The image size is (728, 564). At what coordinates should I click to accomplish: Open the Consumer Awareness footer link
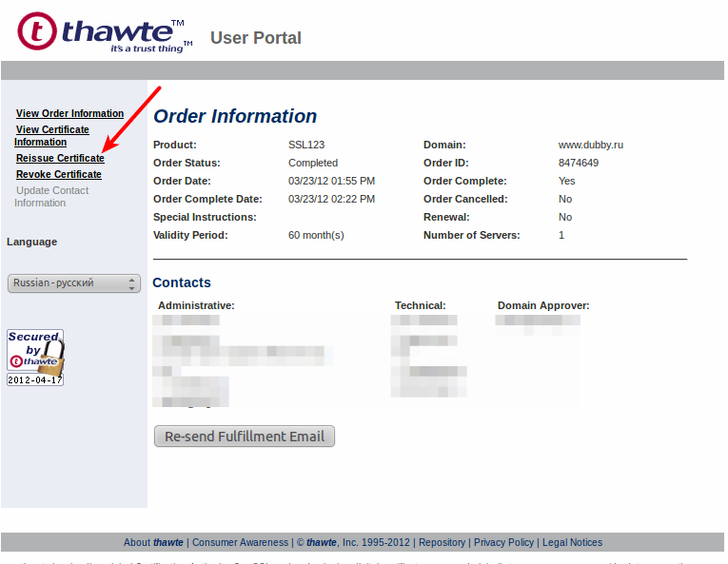click(240, 542)
